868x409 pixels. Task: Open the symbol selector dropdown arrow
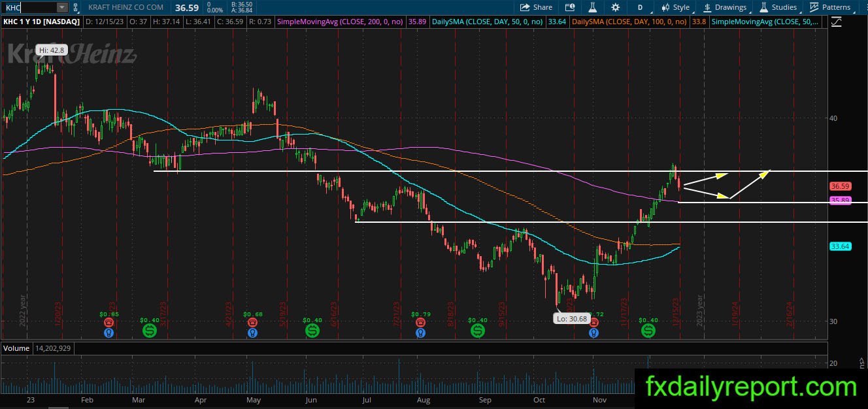tap(62, 7)
